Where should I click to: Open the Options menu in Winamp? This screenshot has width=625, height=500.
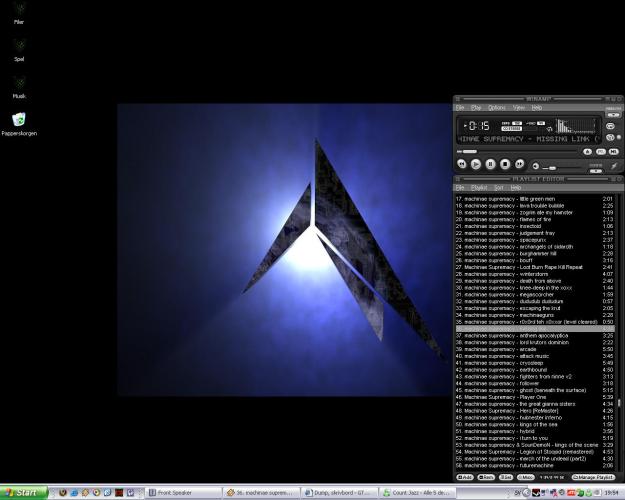(x=497, y=107)
